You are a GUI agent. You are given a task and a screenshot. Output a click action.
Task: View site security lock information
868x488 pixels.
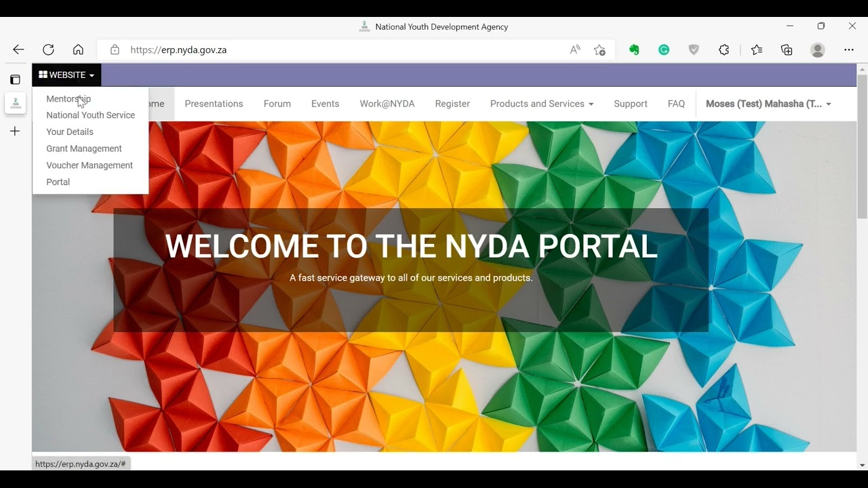coord(115,49)
